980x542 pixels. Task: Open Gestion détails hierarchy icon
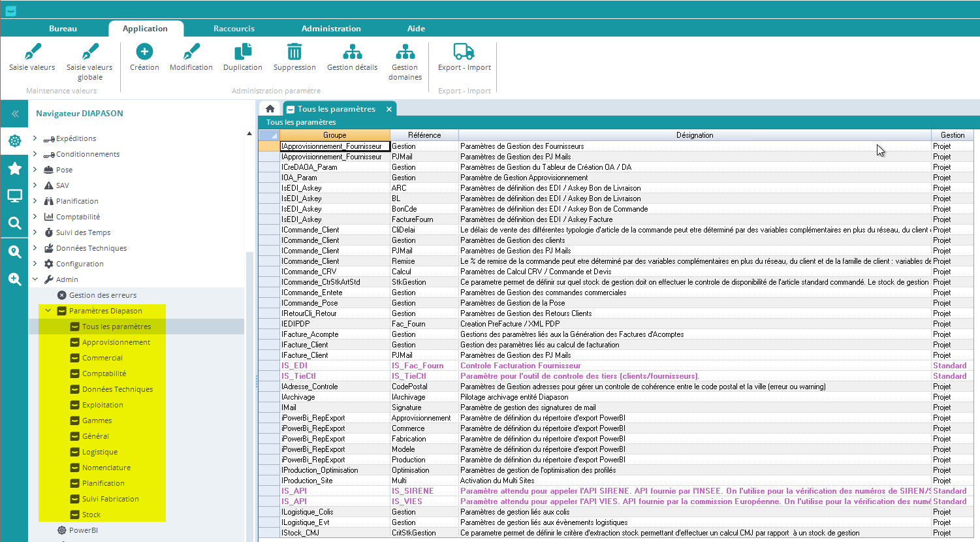(353, 52)
